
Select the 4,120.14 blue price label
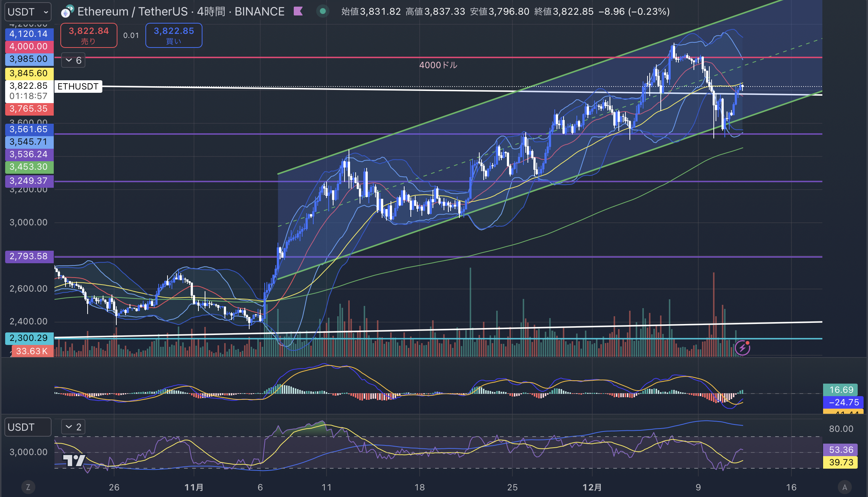pos(29,34)
